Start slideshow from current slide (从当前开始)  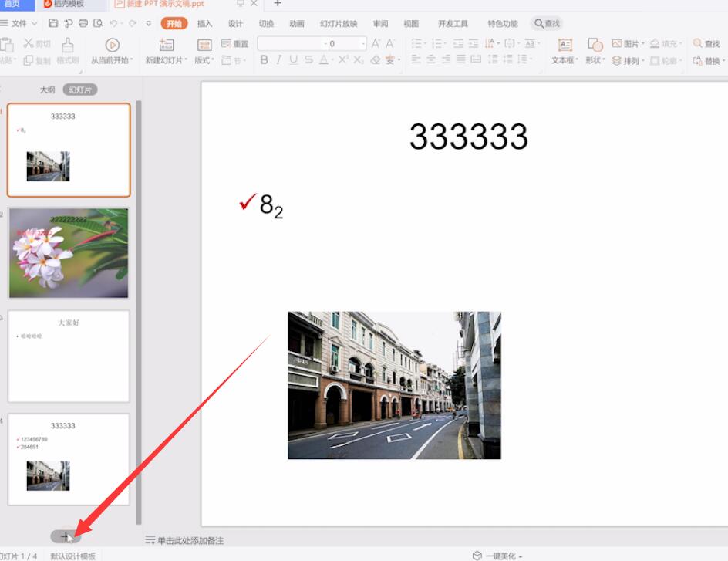[x=112, y=51]
